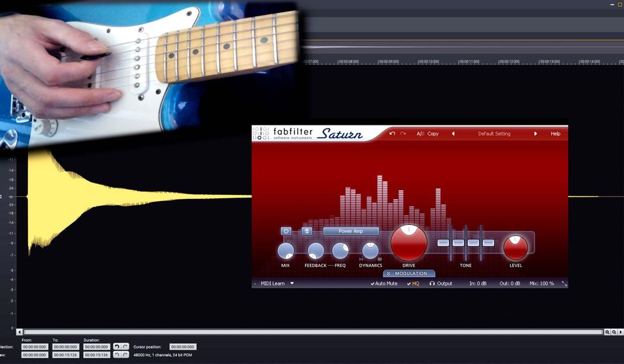
Task: Click the Saturn resize corner icon
Action: coord(564,283)
